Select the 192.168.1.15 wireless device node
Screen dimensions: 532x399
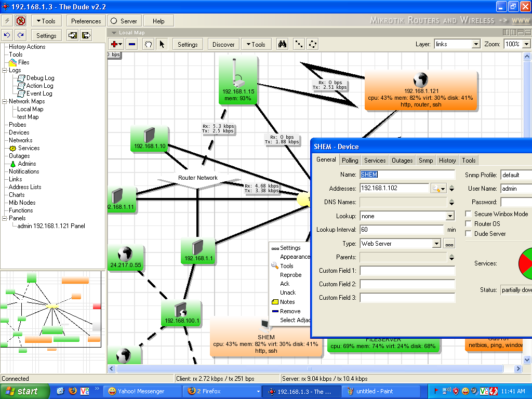tap(238, 81)
